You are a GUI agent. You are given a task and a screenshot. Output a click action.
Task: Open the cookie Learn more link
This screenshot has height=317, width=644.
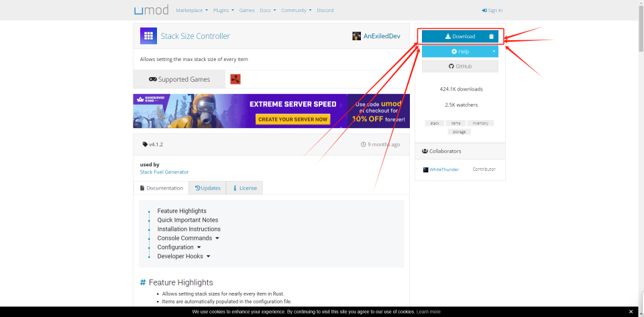click(429, 312)
